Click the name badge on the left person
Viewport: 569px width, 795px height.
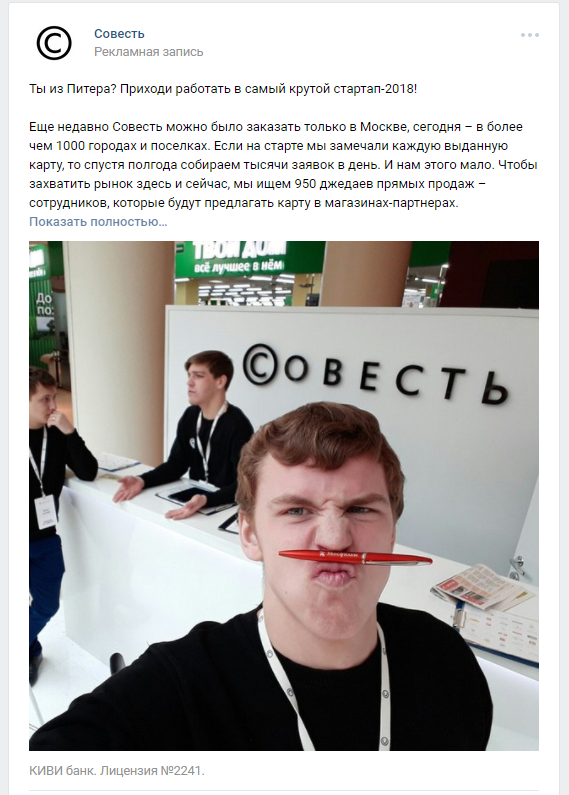(x=46, y=511)
